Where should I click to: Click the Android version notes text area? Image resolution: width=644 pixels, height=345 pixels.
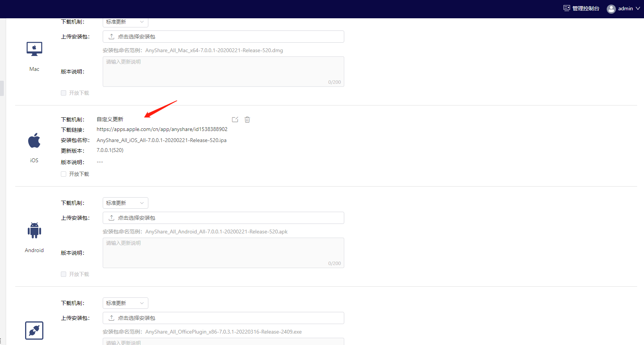pyautogui.click(x=223, y=252)
